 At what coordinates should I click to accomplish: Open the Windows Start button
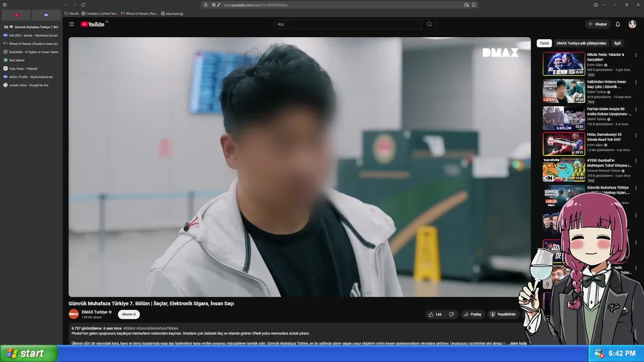point(29,353)
